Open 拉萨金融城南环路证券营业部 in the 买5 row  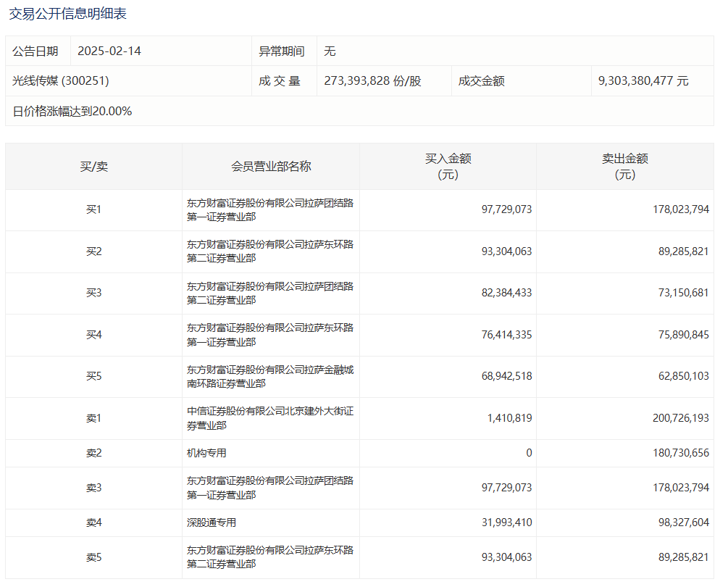(270, 376)
